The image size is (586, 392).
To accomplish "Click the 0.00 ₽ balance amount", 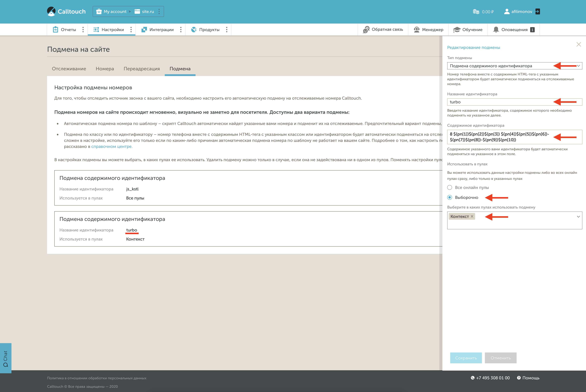I will tap(488, 12).
